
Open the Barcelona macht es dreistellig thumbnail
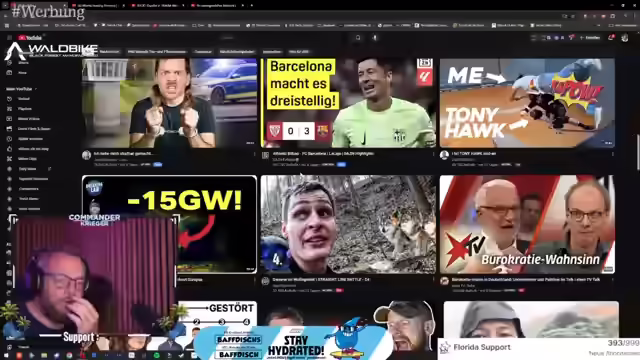(x=348, y=103)
